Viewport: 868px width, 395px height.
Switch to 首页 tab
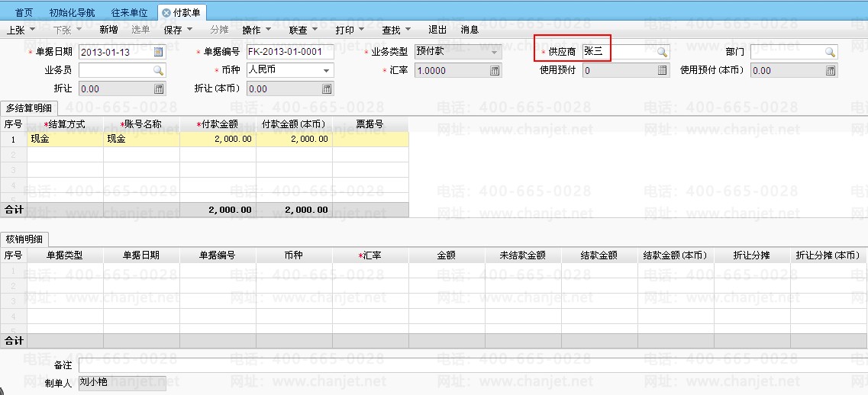click(x=24, y=13)
